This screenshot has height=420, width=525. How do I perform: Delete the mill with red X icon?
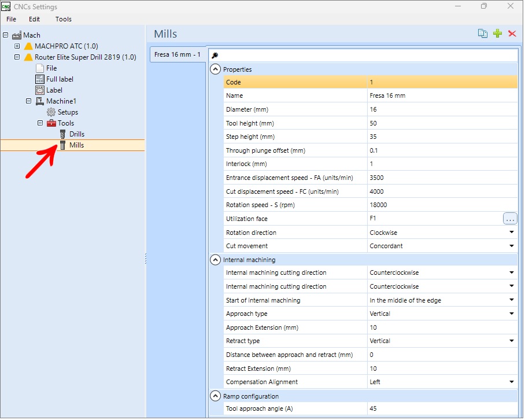512,34
